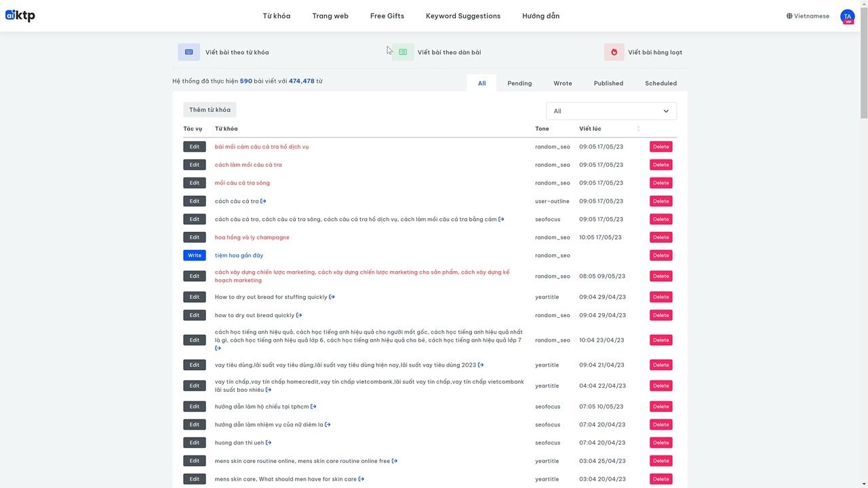Delete the hướng dẫn làm hộ chiếu tại tphcm row

661,407
